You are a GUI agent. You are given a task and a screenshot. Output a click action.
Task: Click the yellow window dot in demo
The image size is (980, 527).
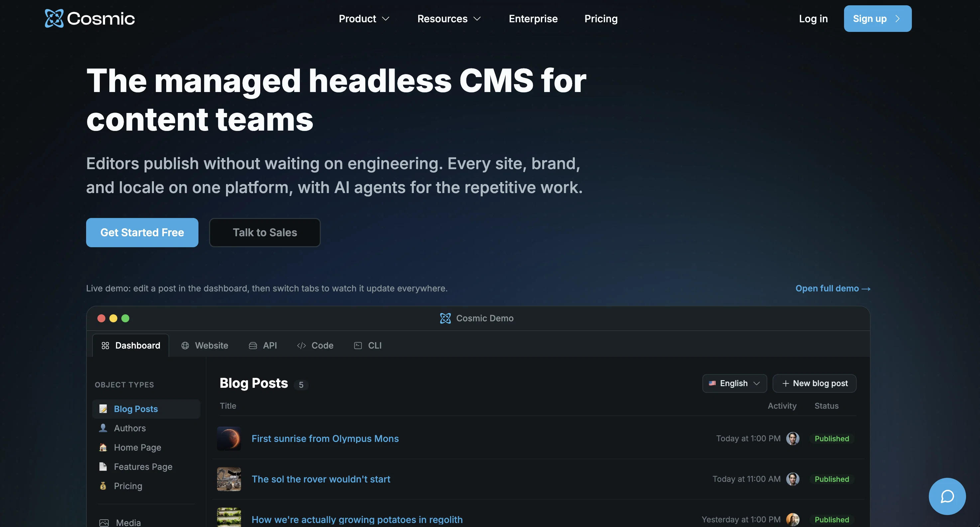click(113, 318)
